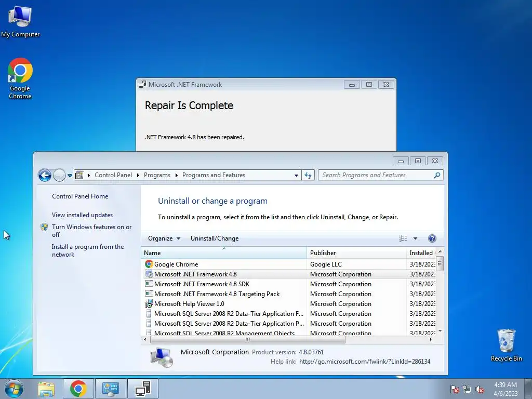Open Control Panel Home link
The image size is (532, 399).
tap(80, 196)
